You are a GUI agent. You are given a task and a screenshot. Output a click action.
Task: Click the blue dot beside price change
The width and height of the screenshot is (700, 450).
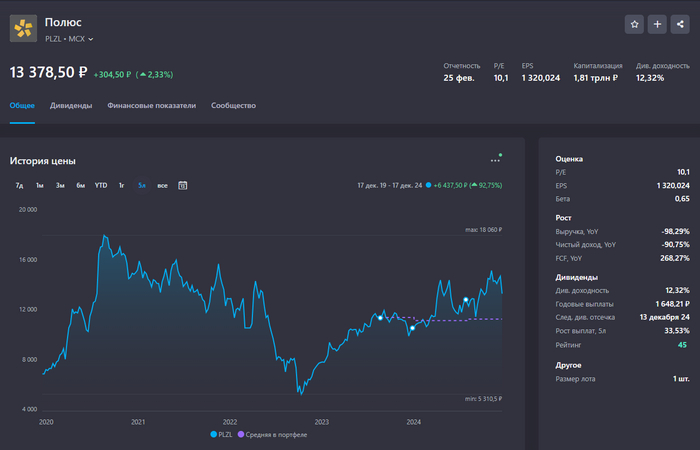pos(429,185)
